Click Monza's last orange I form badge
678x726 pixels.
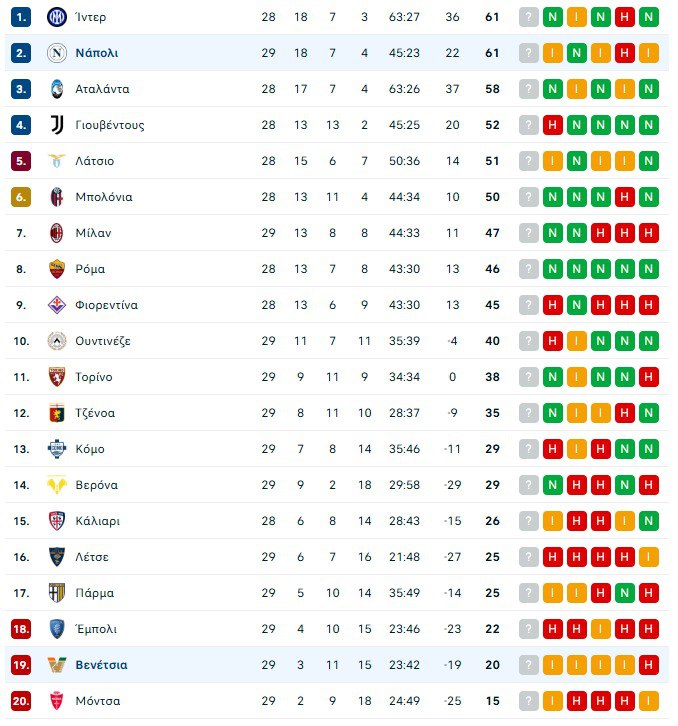[x=649, y=701]
